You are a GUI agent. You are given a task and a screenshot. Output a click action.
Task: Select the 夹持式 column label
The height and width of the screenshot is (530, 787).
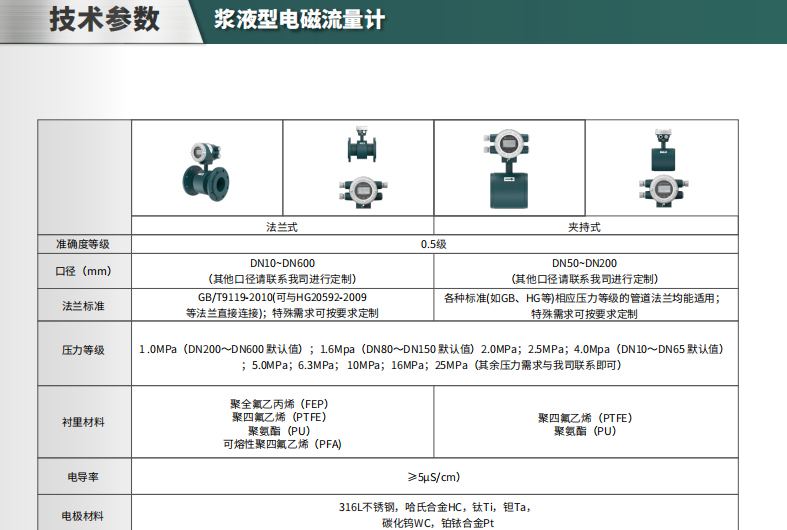point(585,227)
